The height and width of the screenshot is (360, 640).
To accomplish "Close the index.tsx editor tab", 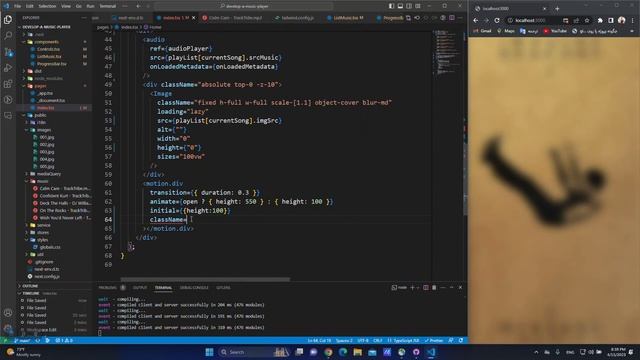I will (194, 18).
